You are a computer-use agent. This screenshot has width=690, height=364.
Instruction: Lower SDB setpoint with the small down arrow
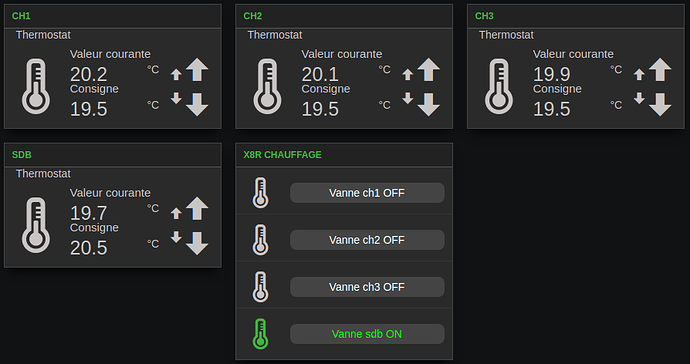tap(176, 237)
